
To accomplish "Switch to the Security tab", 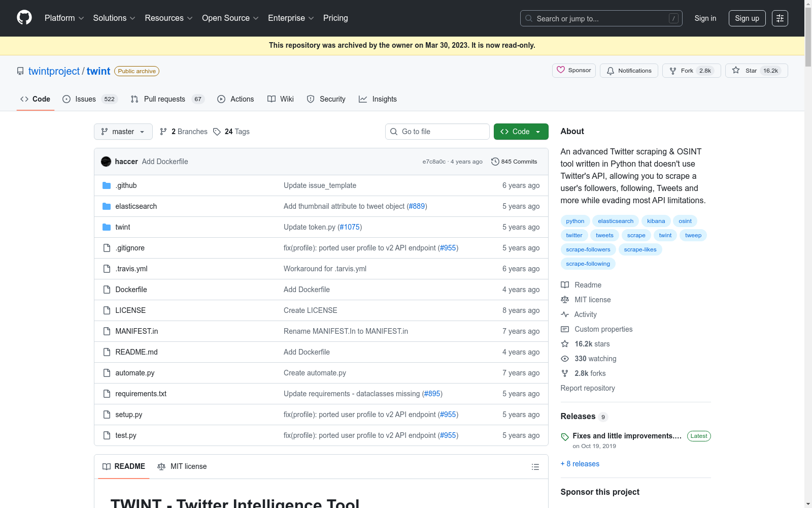I will [326, 99].
